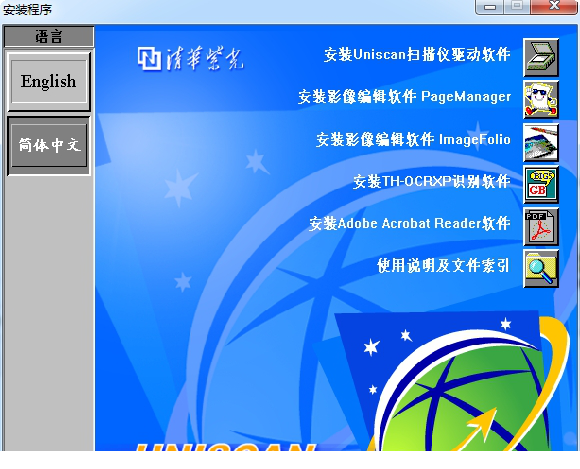Click 安装影像编辑软件 PageManager label

pos(404,97)
